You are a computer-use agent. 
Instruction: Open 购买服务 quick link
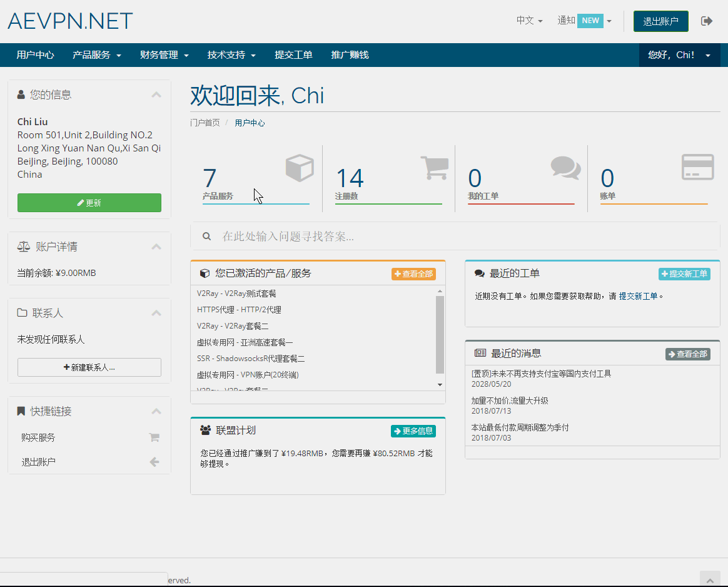point(90,437)
